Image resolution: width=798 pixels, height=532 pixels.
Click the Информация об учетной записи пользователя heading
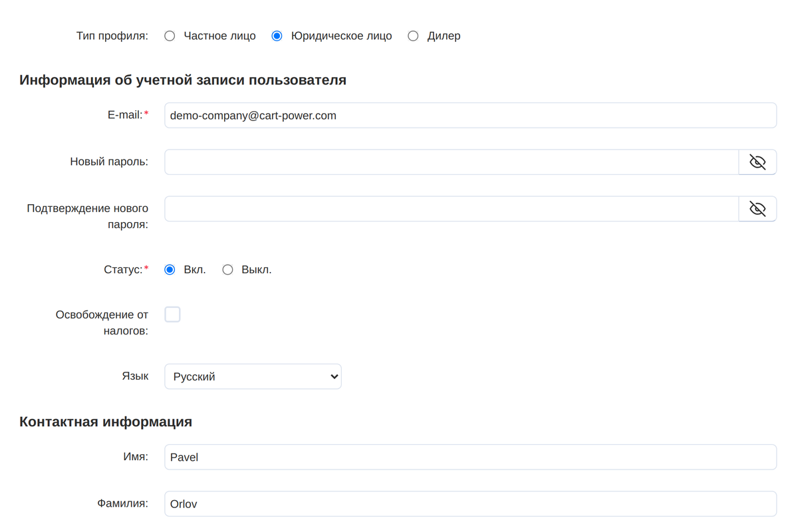[x=183, y=80]
